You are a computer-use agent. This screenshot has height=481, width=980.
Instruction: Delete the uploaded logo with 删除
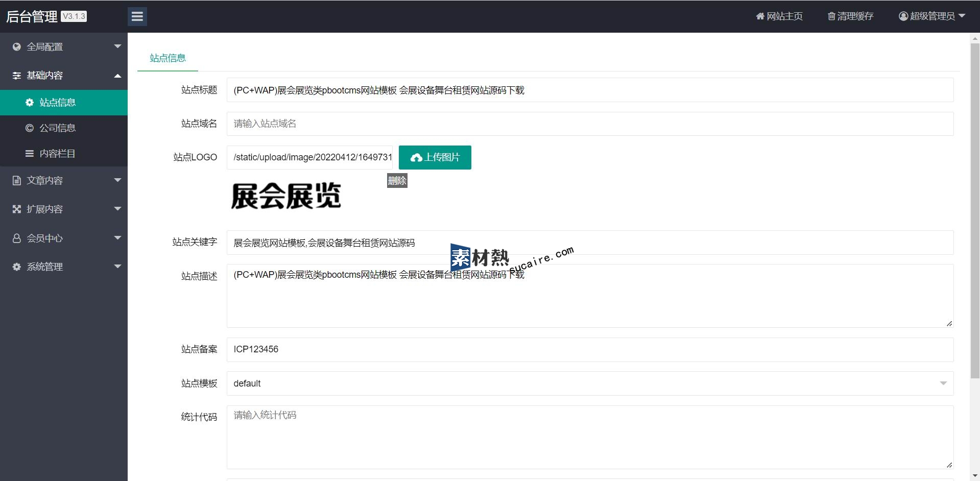[x=397, y=181]
